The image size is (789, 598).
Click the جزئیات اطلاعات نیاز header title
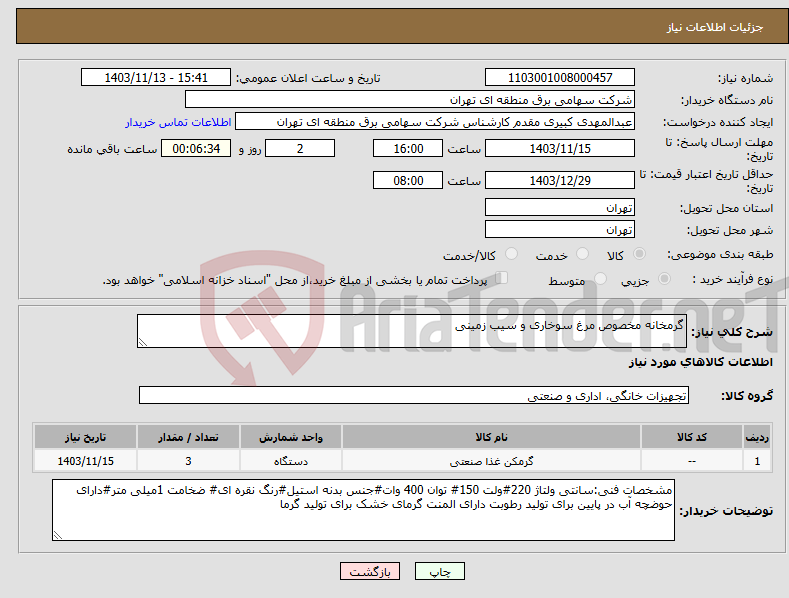pyautogui.click(x=715, y=27)
